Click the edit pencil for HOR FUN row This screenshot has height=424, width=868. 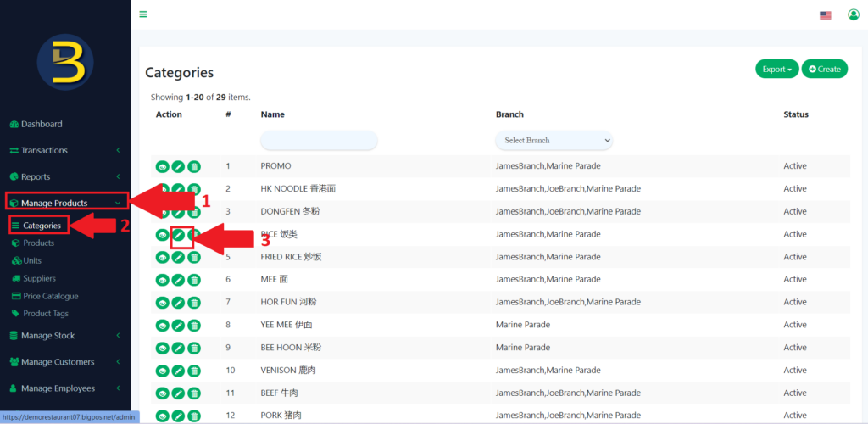(x=178, y=303)
